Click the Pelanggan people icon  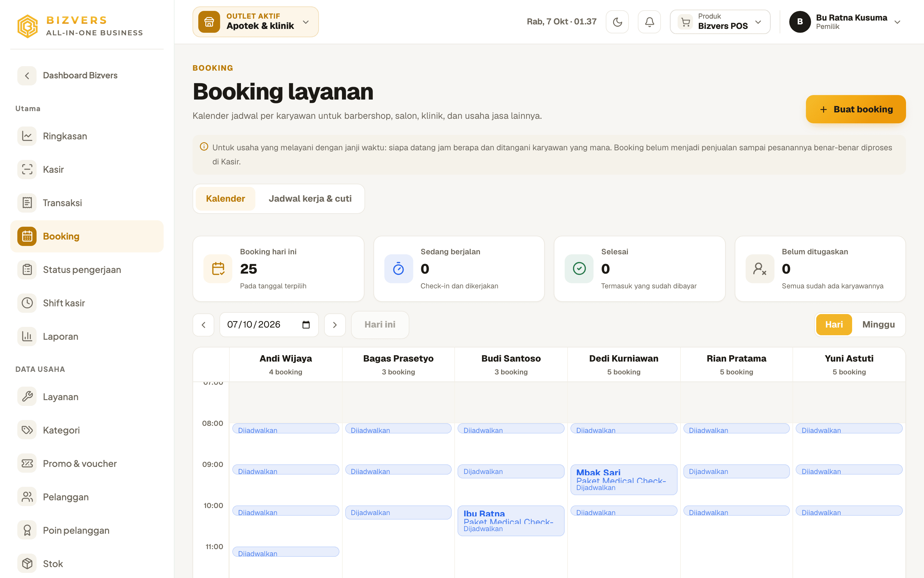pyautogui.click(x=27, y=496)
